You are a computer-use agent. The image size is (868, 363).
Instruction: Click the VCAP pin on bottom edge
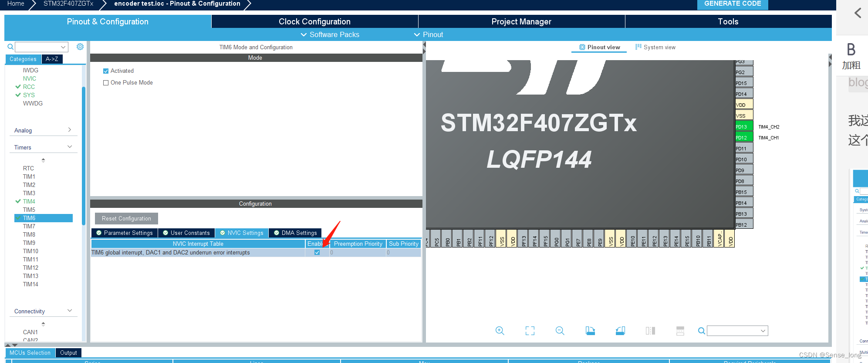[x=719, y=238]
